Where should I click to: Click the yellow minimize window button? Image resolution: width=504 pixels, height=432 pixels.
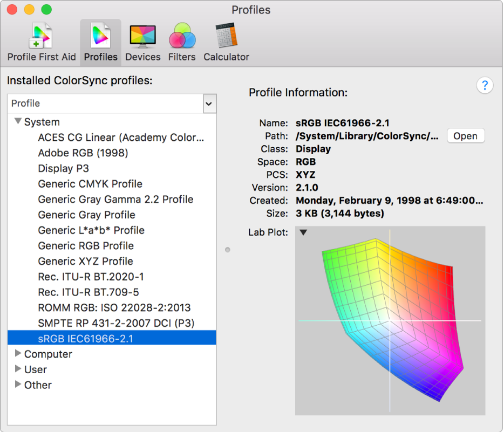point(29,10)
